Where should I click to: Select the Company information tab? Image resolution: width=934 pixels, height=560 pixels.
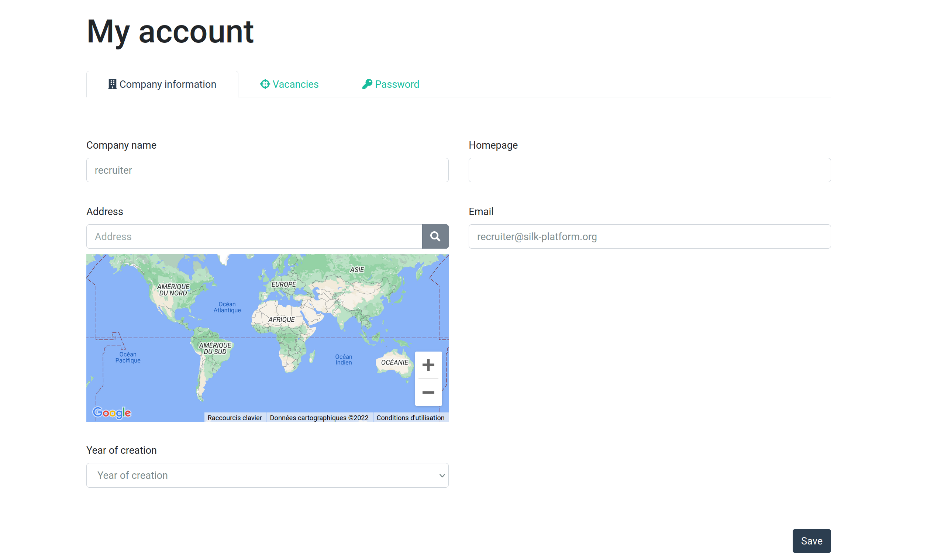168,84
